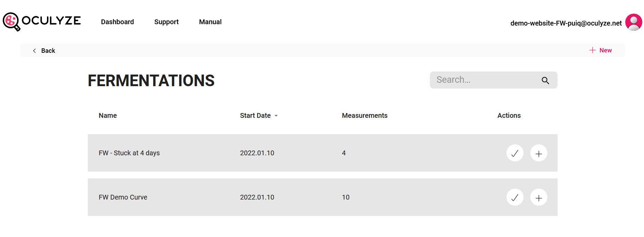Viewport: 644px width, 237px height.
Task: Click the Back link
Action: click(44, 50)
